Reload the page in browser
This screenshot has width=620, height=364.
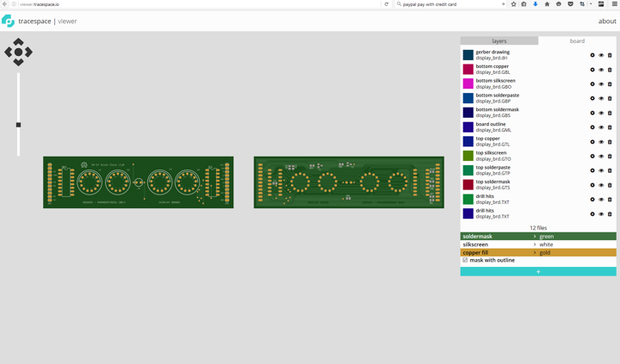click(x=387, y=4)
